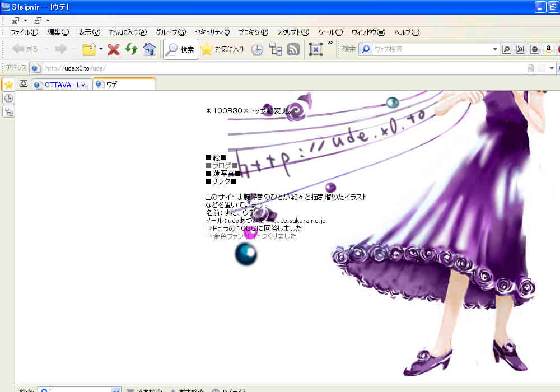Open the new-folder icon dropdown arrow
Image resolution: width=560 pixels, height=392 pixels.
(x=101, y=49)
